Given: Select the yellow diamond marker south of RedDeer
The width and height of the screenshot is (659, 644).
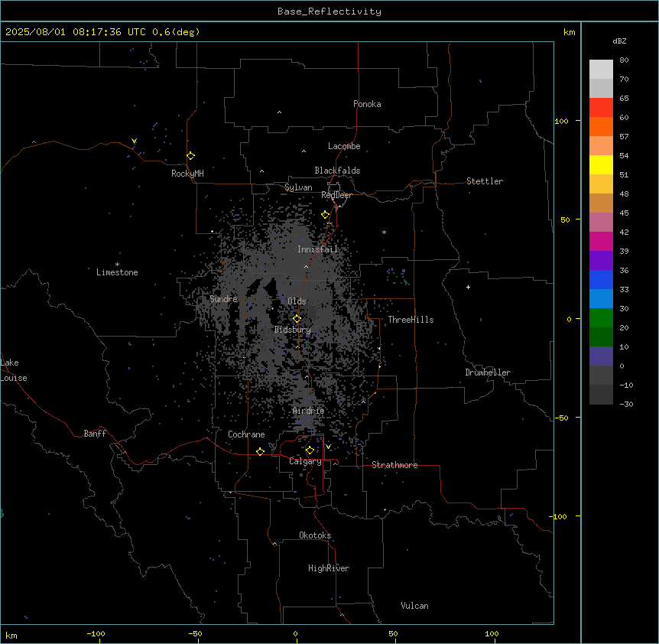Looking at the screenshot, I should point(326,215).
